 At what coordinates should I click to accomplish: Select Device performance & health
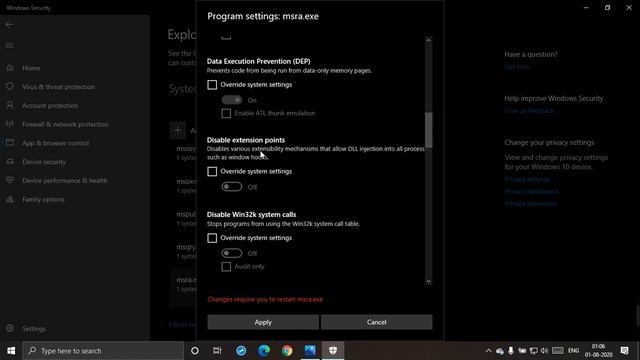click(x=64, y=180)
